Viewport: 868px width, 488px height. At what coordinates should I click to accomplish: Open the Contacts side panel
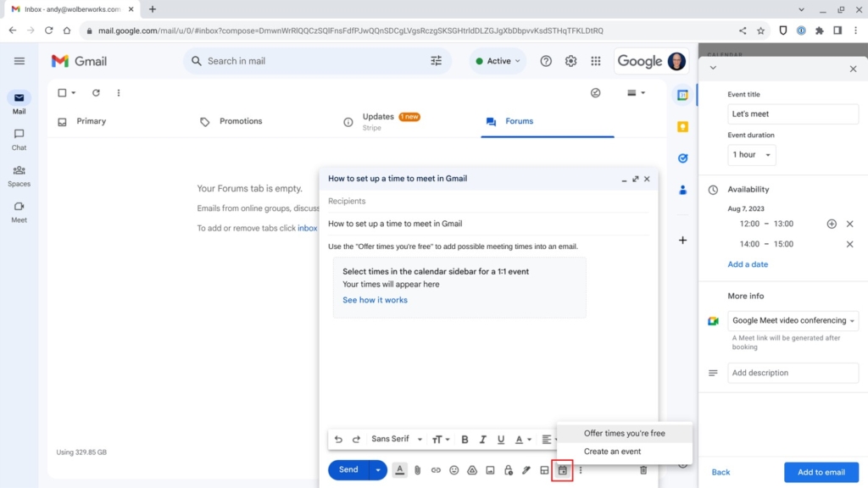(682, 190)
